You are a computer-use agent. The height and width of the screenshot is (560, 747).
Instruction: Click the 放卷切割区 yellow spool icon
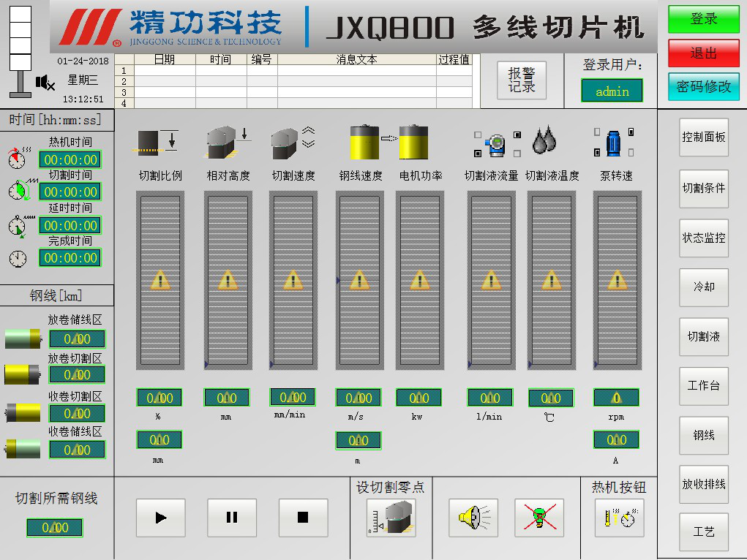[23, 374]
